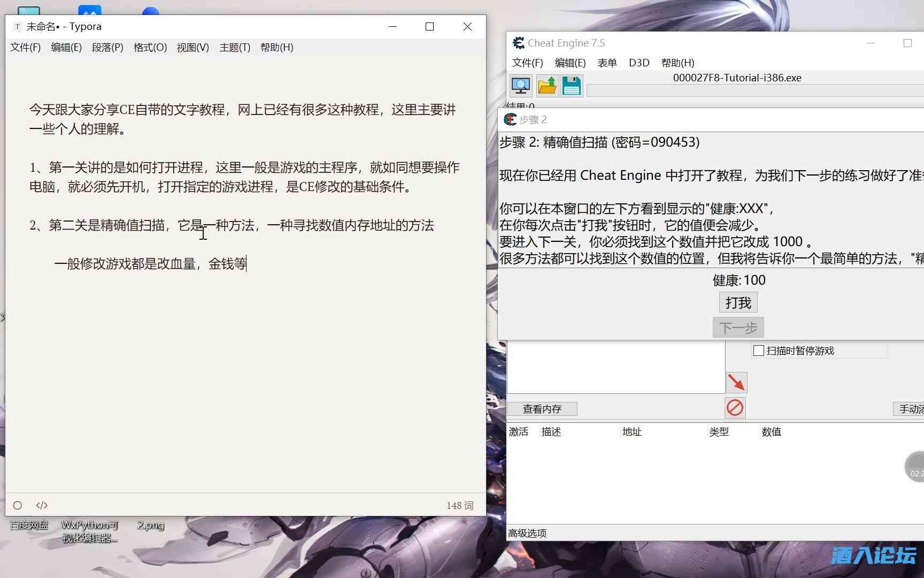
Task: Open the 表单 menu in Cheat Engine
Action: point(607,63)
